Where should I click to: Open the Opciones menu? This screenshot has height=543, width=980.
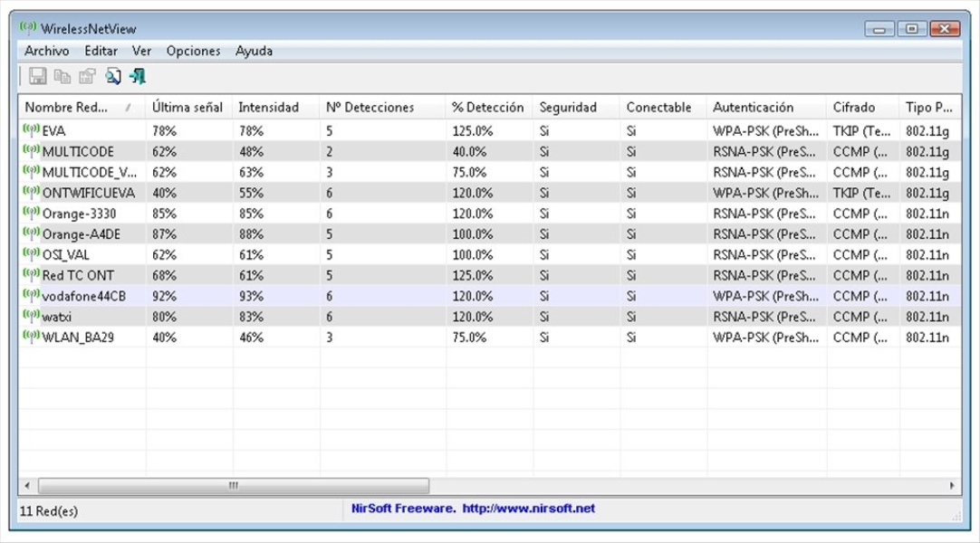pyautogui.click(x=193, y=52)
